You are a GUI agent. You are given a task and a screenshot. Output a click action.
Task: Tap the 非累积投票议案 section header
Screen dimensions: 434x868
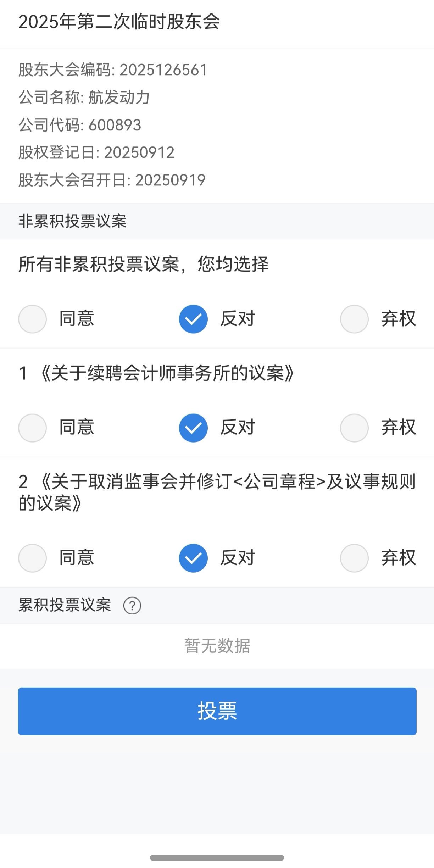72,221
